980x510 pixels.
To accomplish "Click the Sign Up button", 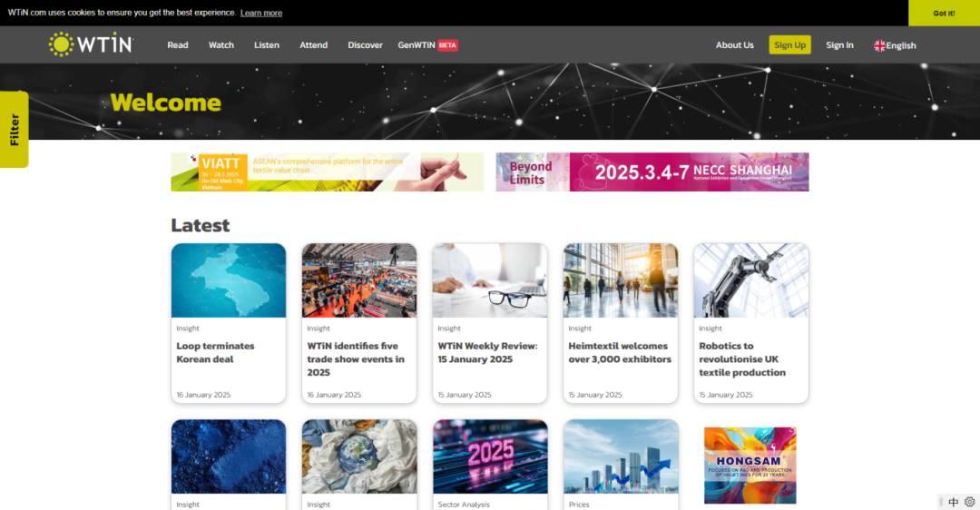I will point(790,45).
